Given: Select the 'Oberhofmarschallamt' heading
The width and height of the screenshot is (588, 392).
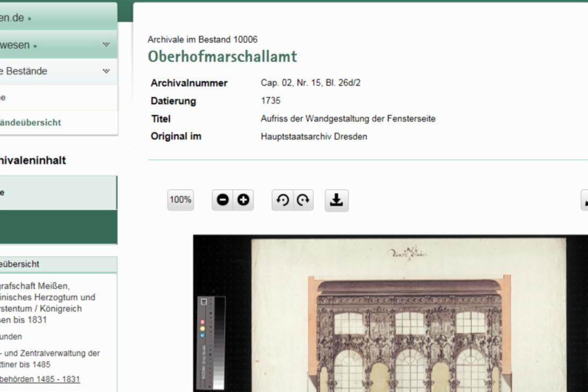Looking at the screenshot, I should 222,56.
